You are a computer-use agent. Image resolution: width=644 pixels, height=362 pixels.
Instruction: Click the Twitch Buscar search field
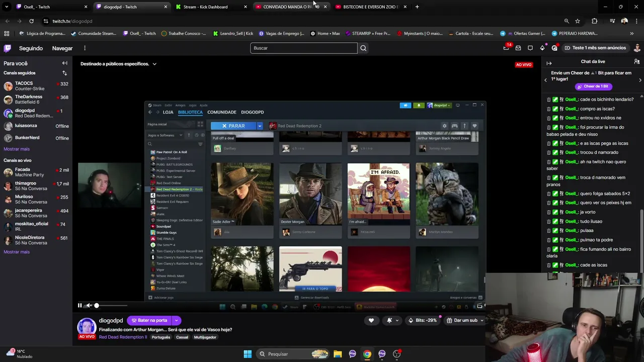pyautogui.click(x=304, y=48)
